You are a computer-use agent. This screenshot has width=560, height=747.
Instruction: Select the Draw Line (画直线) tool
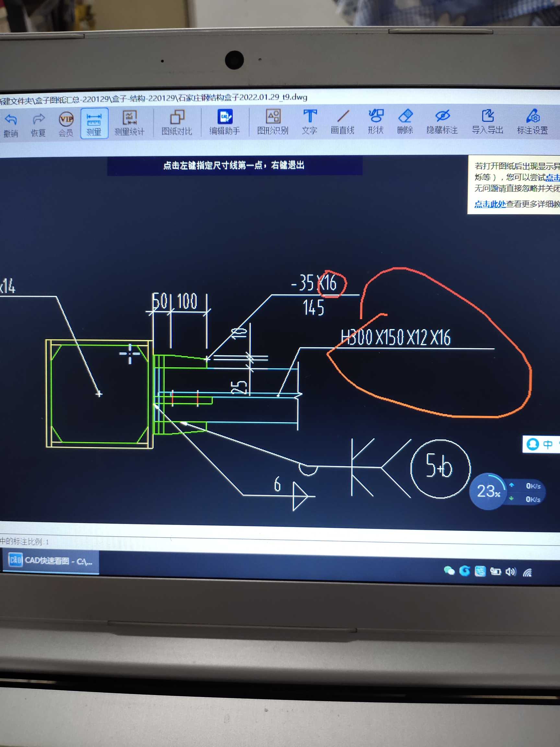(343, 122)
